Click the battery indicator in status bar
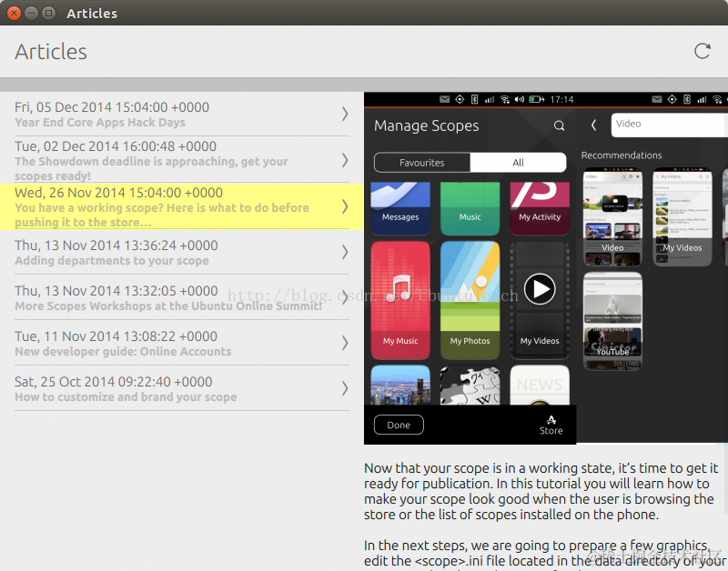Viewport: 728px width, 571px height. 537,99
